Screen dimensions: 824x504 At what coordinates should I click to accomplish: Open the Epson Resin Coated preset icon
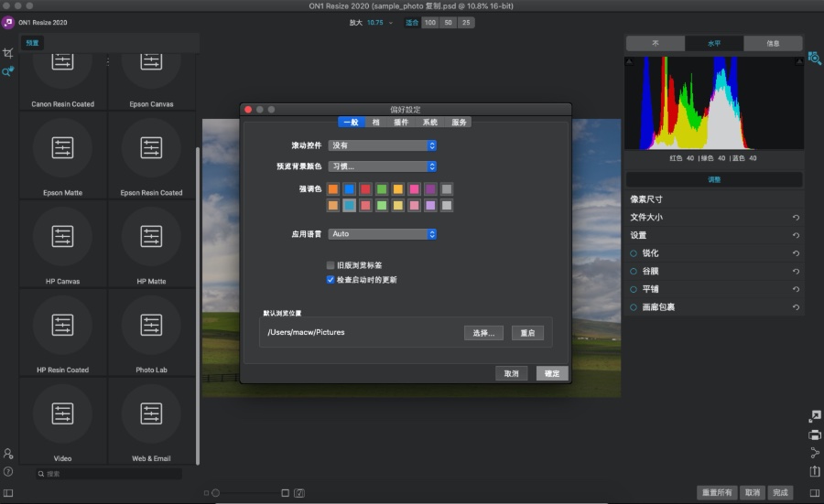click(151, 147)
